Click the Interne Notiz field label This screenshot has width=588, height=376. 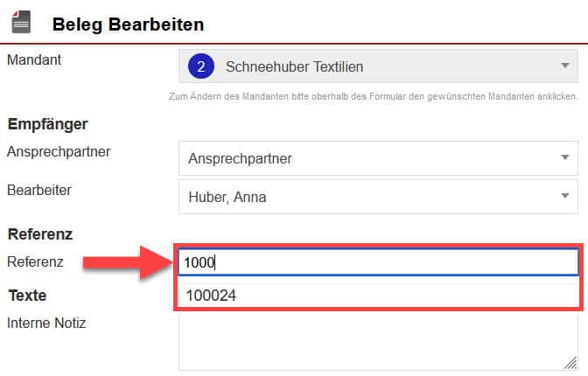pyautogui.click(x=46, y=323)
